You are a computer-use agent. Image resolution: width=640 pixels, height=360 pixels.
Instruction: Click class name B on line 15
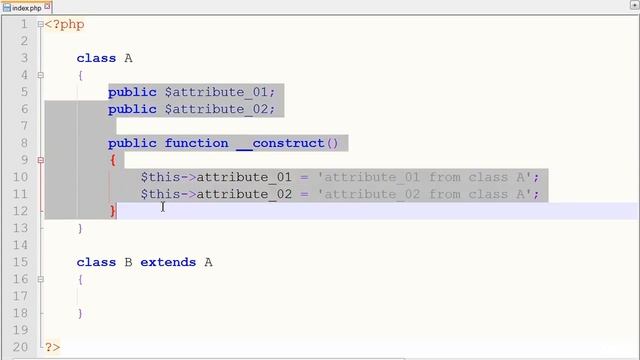pyautogui.click(x=128, y=262)
